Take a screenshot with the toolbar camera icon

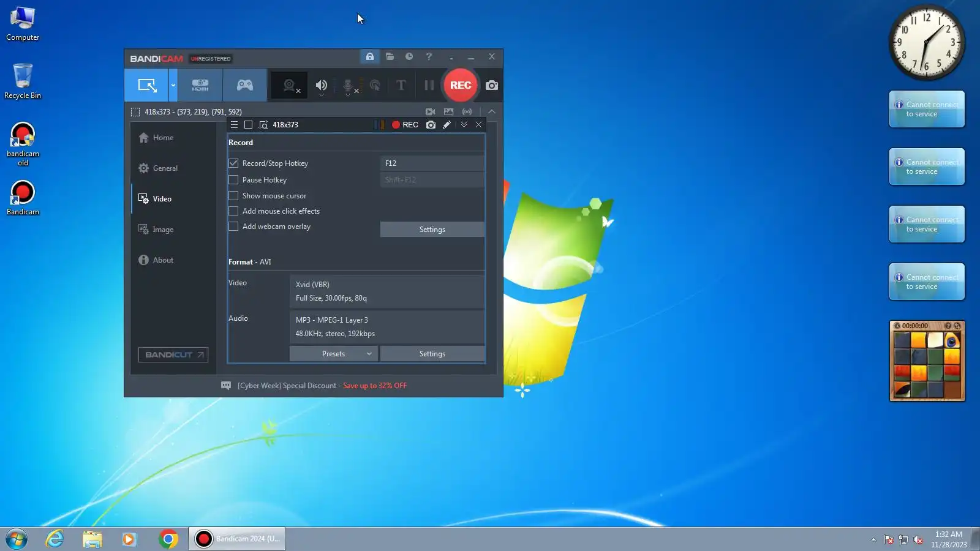pos(492,85)
